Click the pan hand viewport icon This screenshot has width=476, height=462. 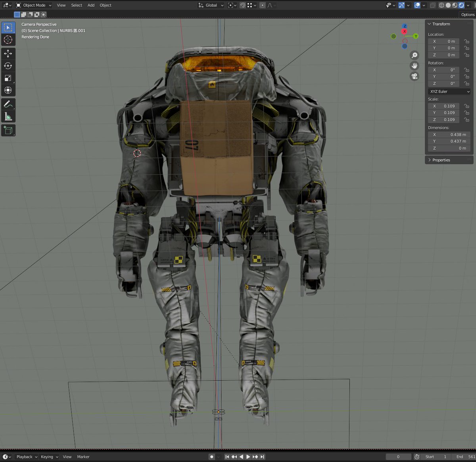415,66
